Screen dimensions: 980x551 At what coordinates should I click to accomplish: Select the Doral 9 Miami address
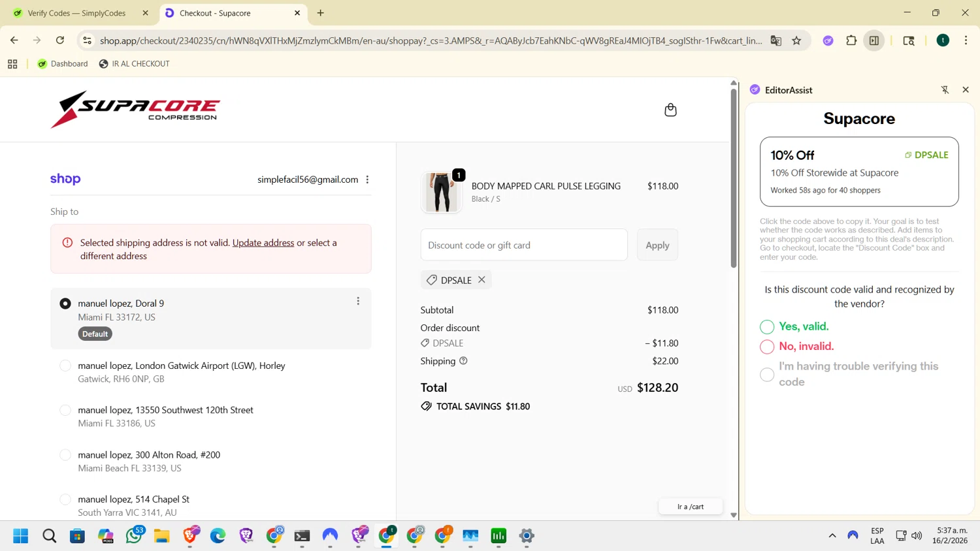click(65, 304)
